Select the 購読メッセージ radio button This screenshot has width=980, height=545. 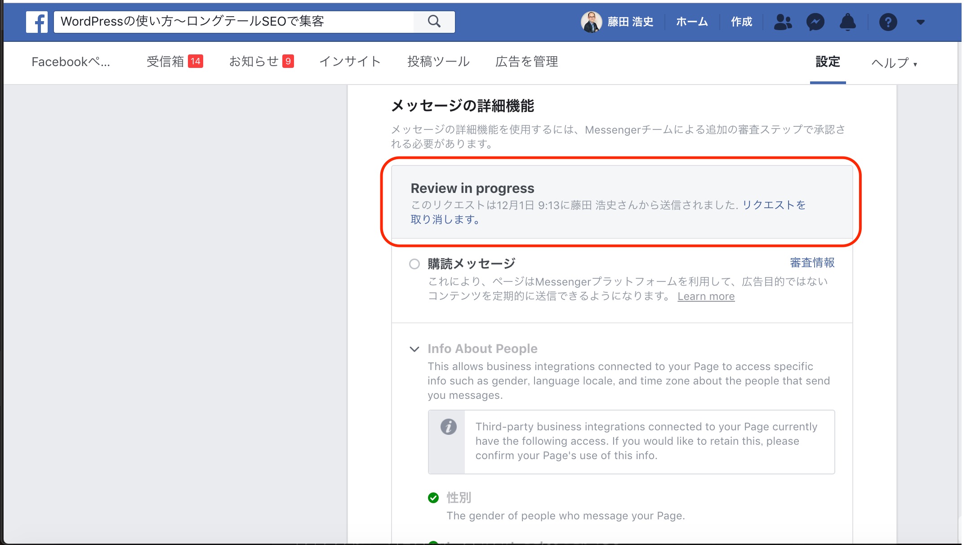coord(414,264)
